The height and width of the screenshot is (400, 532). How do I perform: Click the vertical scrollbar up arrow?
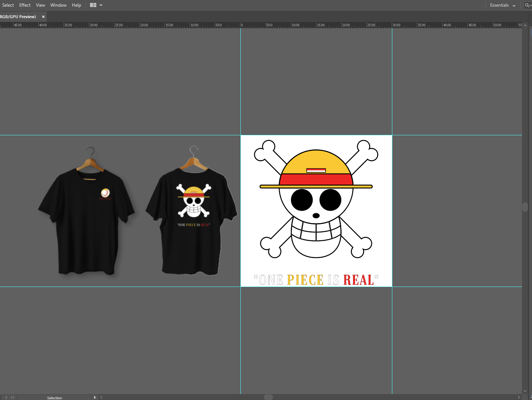pyautogui.click(x=525, y=26)
